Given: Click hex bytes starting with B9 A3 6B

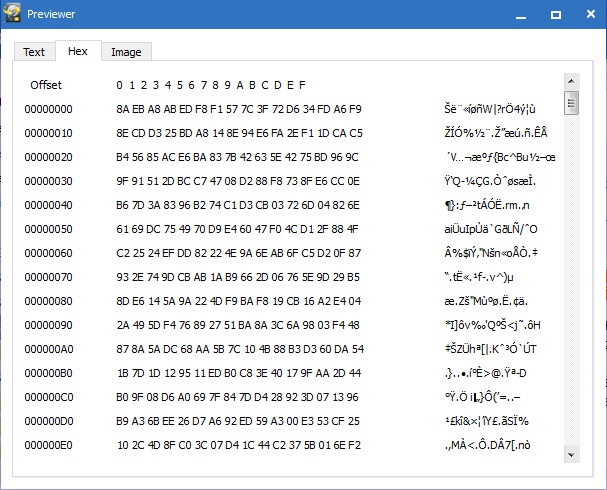Looking at the screenshot, I should click(238, 421).
